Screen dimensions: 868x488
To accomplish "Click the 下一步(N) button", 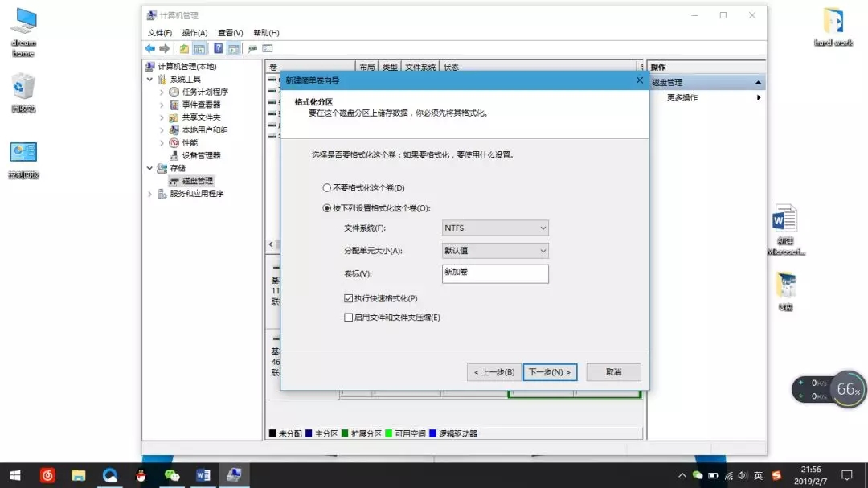I will click(x=550, y=372).
